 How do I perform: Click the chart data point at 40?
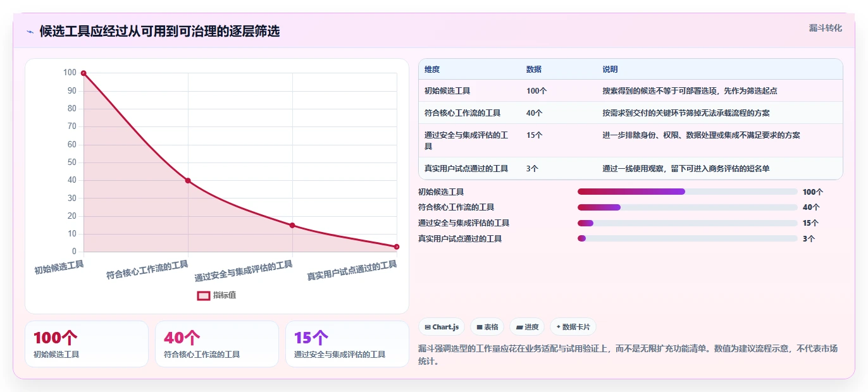pos(188,181)
